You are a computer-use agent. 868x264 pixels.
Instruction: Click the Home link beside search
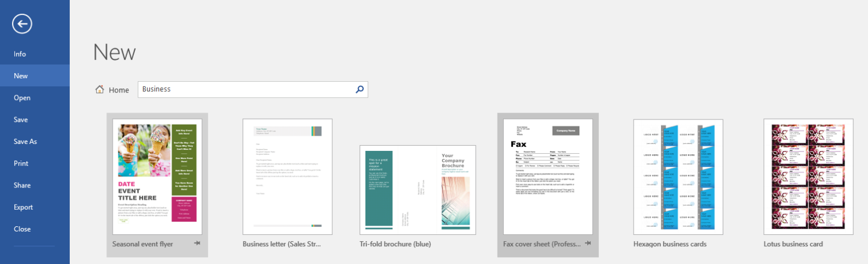(119, 90)
